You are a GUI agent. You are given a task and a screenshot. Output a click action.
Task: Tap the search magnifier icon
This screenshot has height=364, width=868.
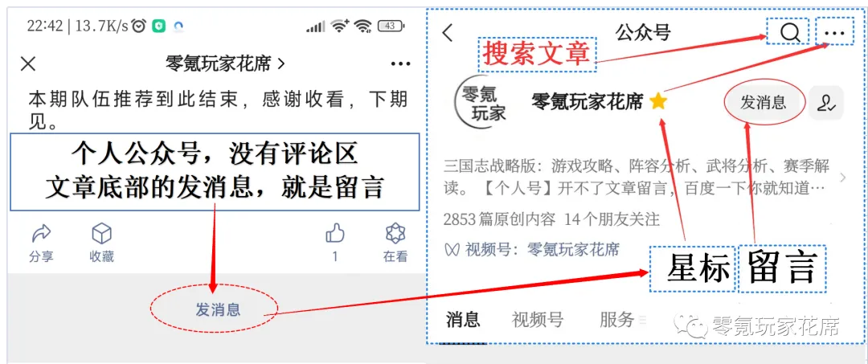pos(790,33)
